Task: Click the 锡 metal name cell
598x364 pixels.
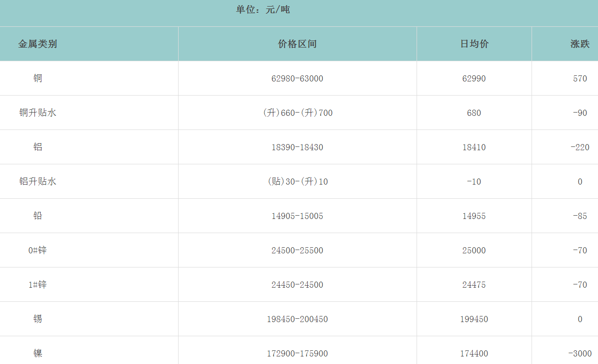Action: [x=38, y=319]
